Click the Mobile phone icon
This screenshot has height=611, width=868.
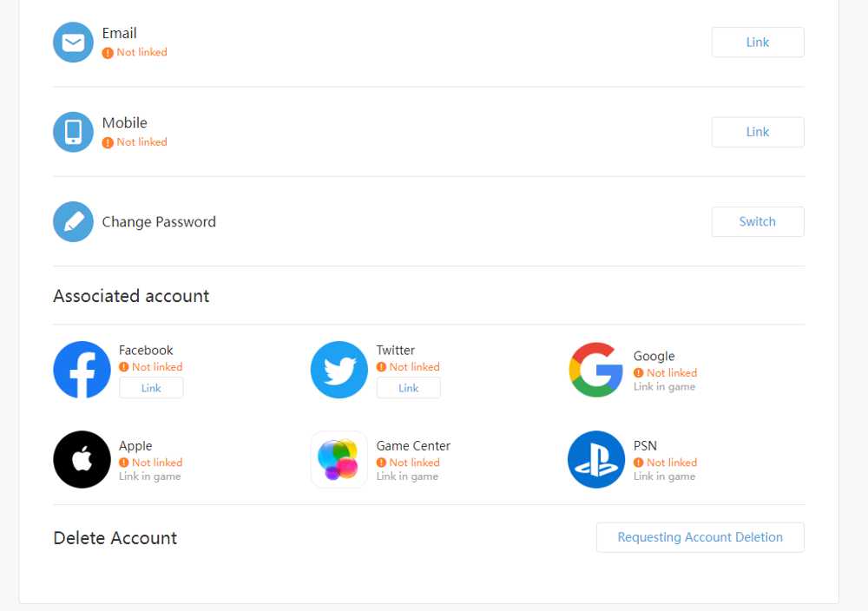73,132
